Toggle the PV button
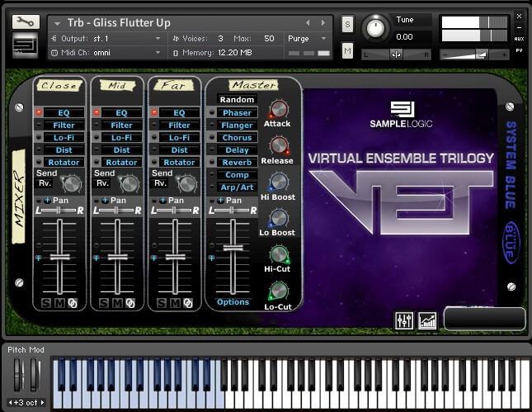 [x=519, y=50]
